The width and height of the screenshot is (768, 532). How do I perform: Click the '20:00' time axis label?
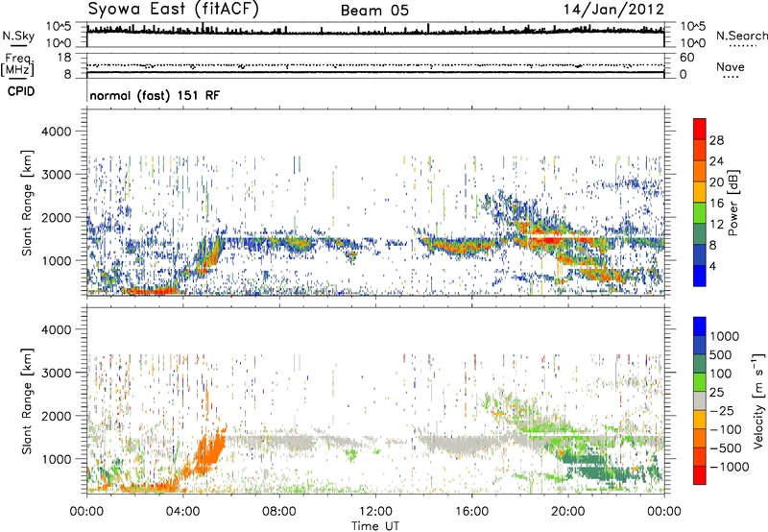(x=568, y=512)
